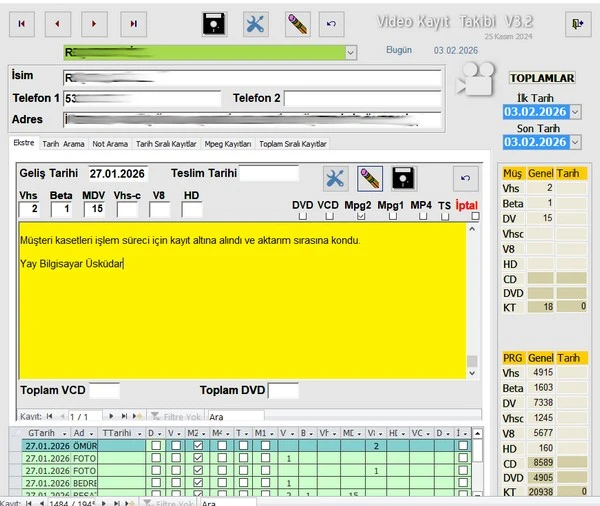
Task: Go to the last record with top navigation
Action: 132,23
